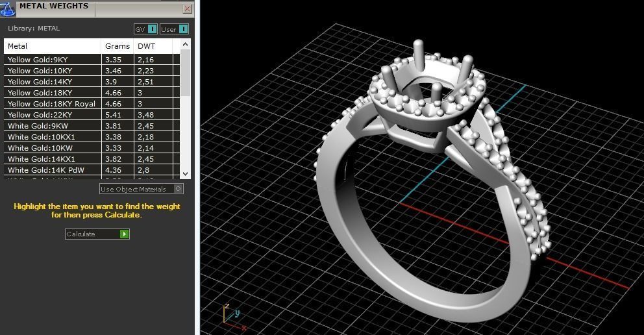Click the metal list scrollbar thumb
The image size is (644, 335).
click(x=185, y=73)
